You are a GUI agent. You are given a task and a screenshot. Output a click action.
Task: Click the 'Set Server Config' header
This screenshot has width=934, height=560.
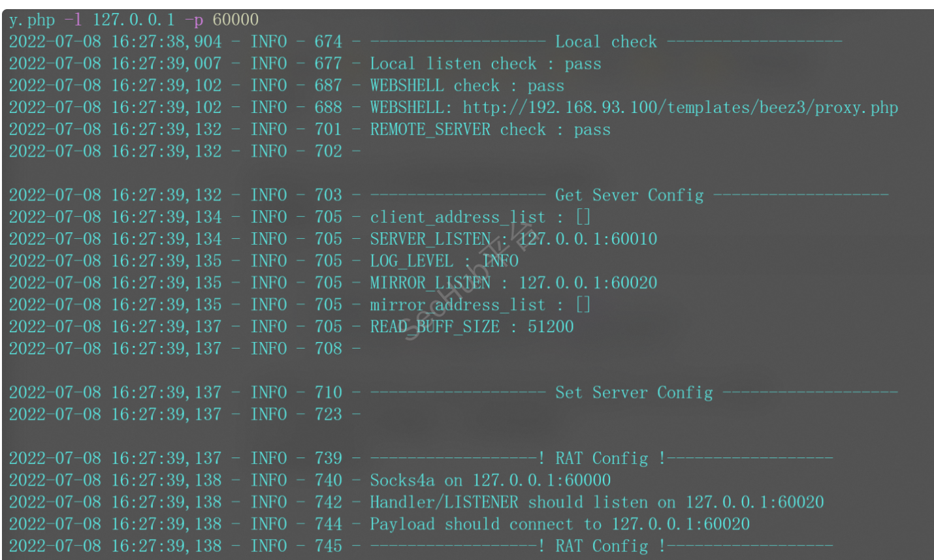click(x=634, y=393)
